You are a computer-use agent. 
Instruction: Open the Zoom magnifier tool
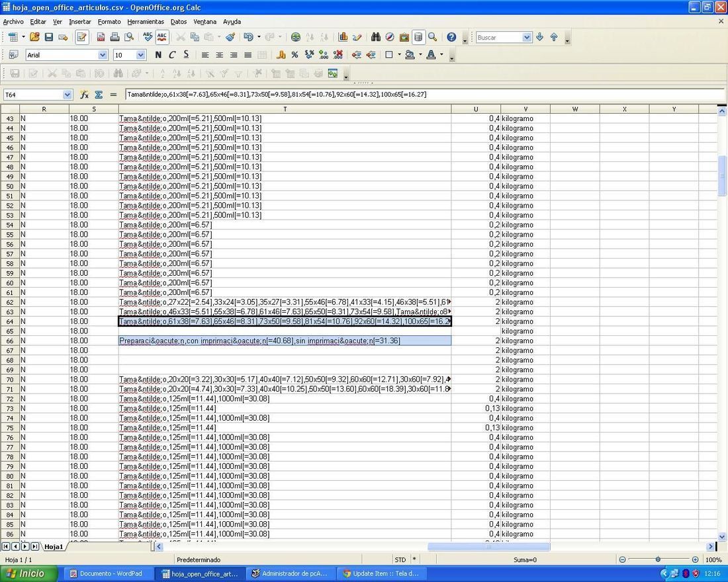[433, 37]
